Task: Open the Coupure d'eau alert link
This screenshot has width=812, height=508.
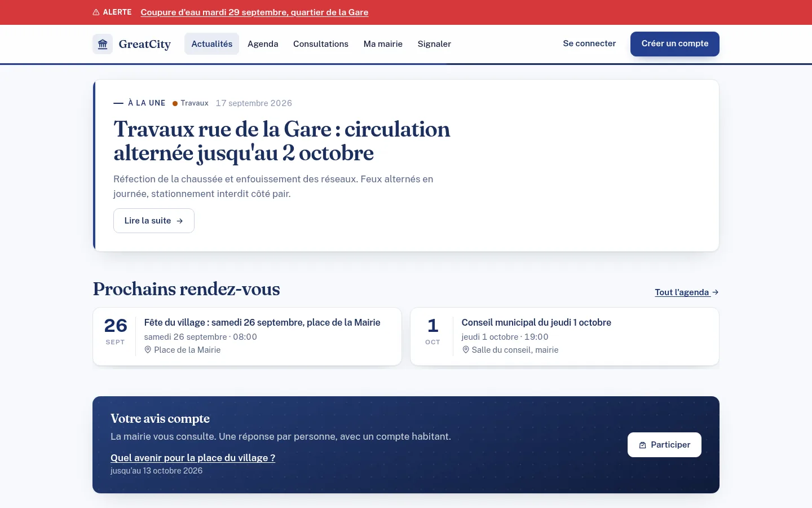Action: pos(254,12)
